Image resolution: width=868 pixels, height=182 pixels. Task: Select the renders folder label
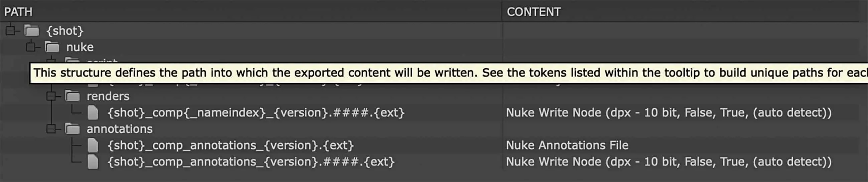click(x=108, y=96)
